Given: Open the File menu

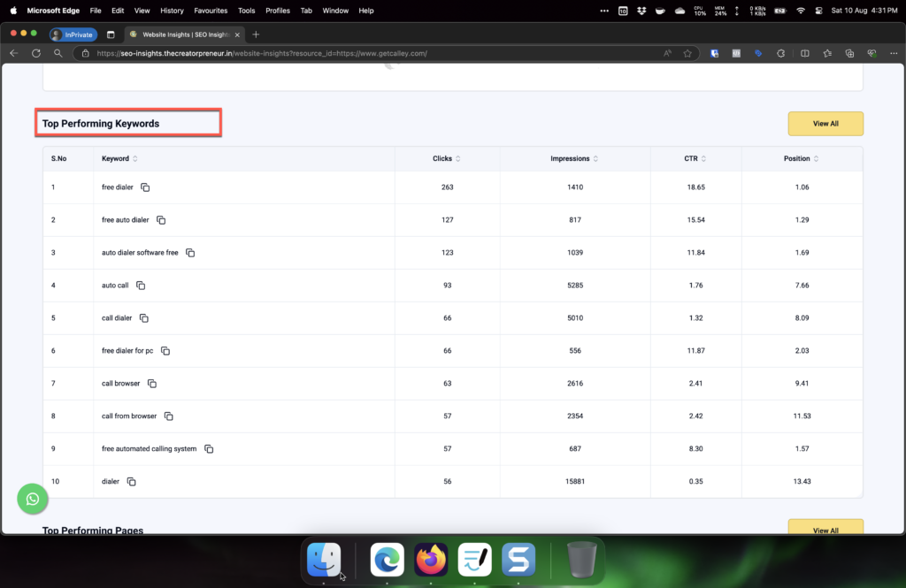Looking at the screenshot, I should click(x=96, y=11).
